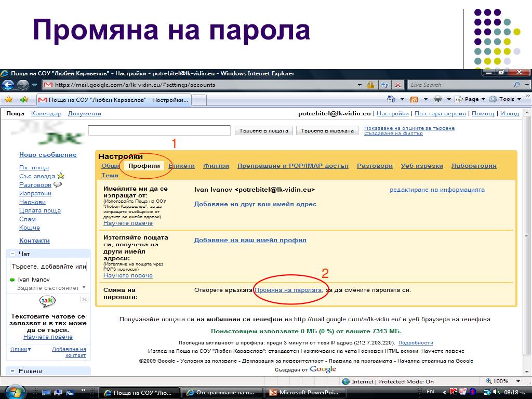Switch to the Филтри settings tab
The height and width of the screenshot is (399, 532).
(x=216, y=166)
